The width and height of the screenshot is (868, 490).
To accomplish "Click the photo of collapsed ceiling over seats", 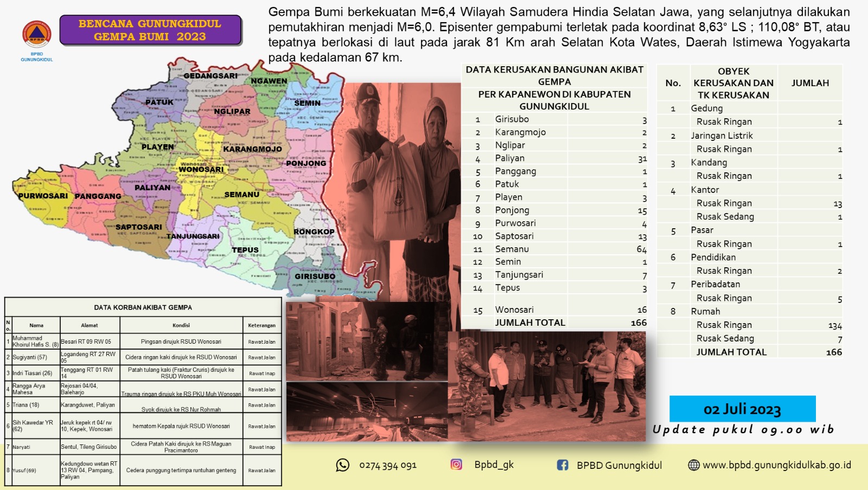I will [x=367, y=412].
